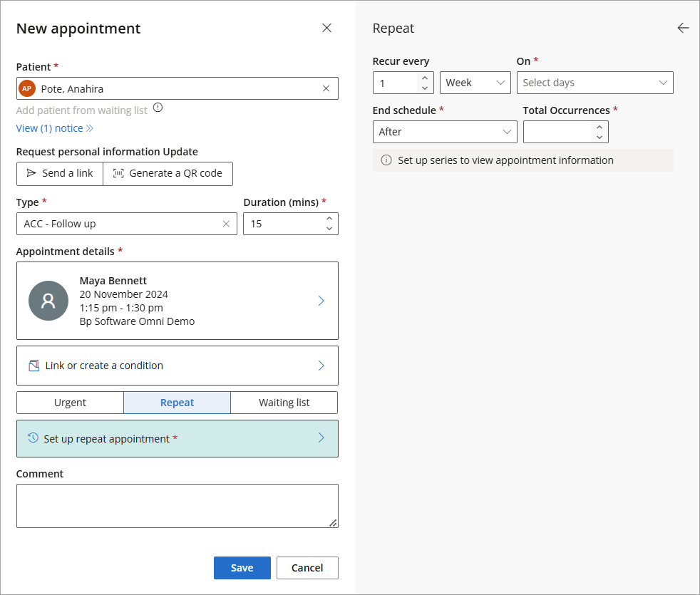Increase duration minutes by one step

click(329, 219)
